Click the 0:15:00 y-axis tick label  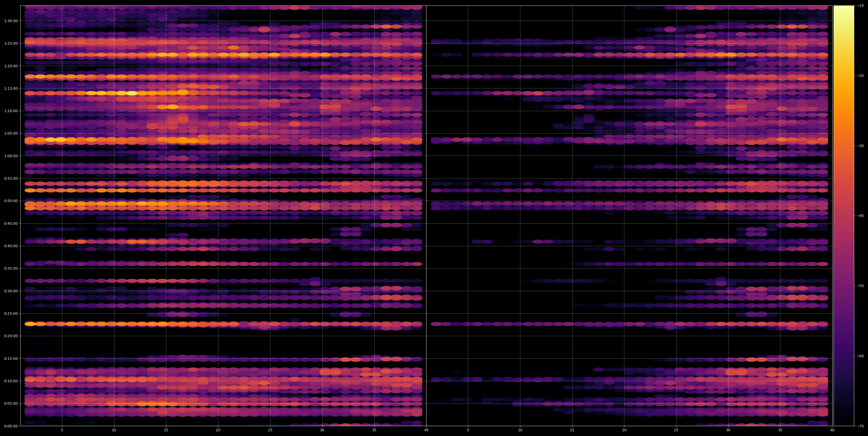click(x=11, y=359)
